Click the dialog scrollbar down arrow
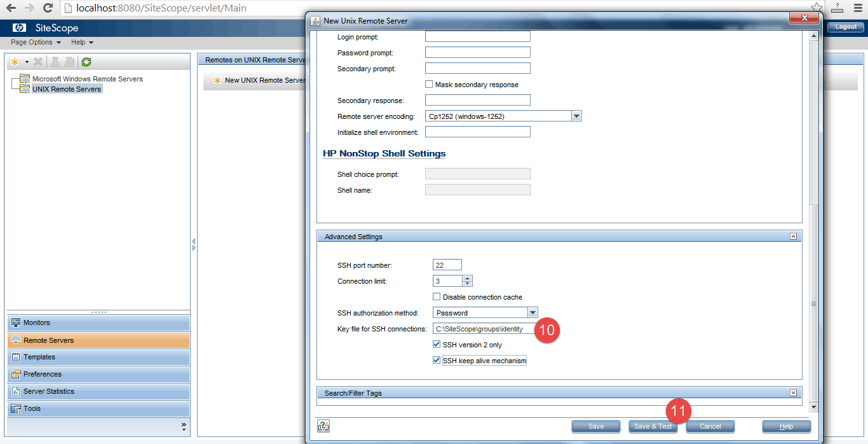This screenshot has width=868, height=444. click(x=813, y=407)
